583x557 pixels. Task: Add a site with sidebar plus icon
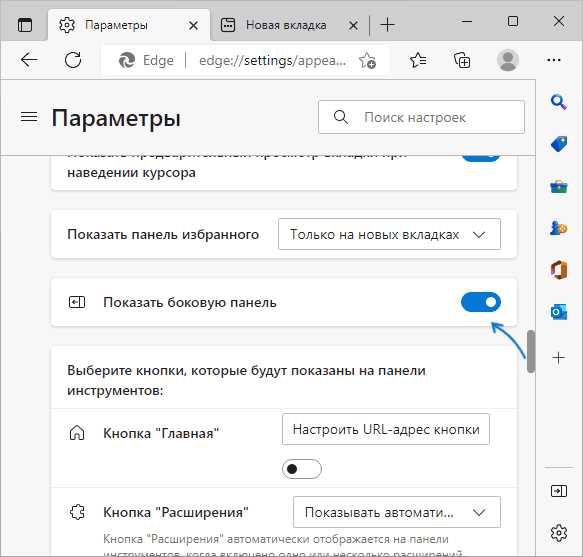click(x=558, y=358)
